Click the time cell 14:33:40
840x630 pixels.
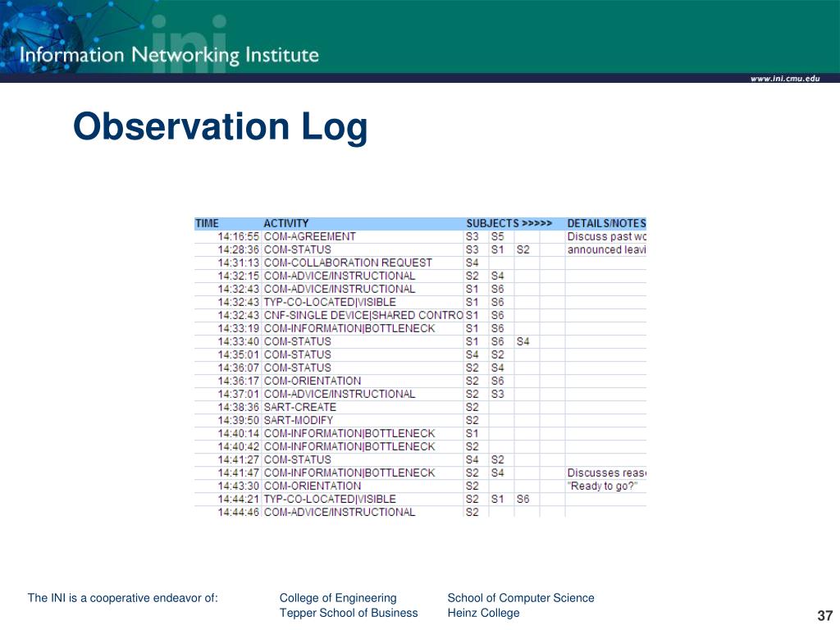click(238, 342)
